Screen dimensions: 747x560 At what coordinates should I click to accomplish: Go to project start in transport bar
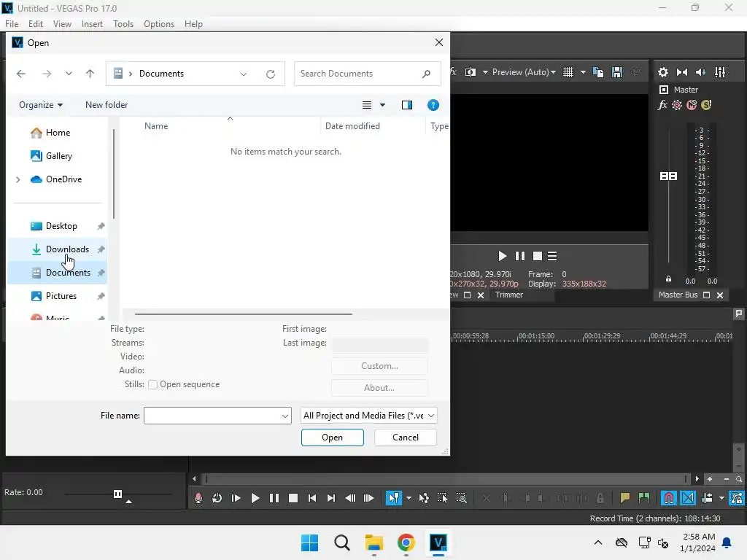coord(312,498)
